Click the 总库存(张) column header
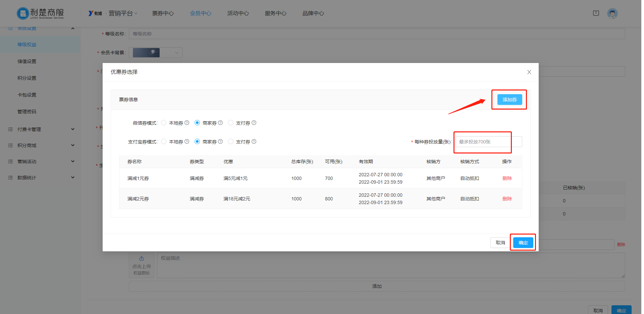The width and height of the screenshot is (644, 314). pyautogui.click(x=302, y=162)
